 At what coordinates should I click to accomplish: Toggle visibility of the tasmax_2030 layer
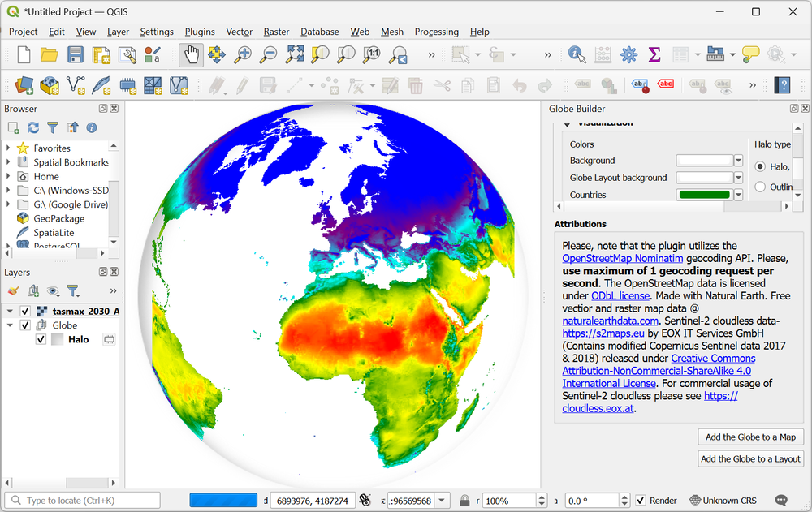pyautogui.click(x=25, y=311)
